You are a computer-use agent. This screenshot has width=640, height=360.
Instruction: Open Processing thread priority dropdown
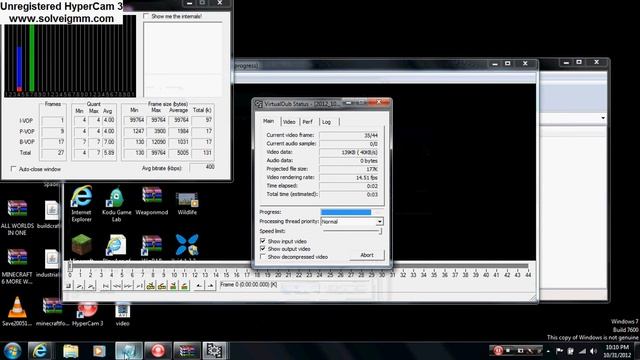(379, 222)
